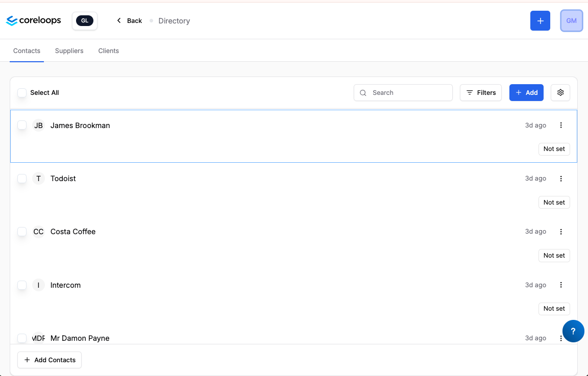588x376 pixels.
Task: Check the Mr Damon Payne checkbox
Action: 22,338
